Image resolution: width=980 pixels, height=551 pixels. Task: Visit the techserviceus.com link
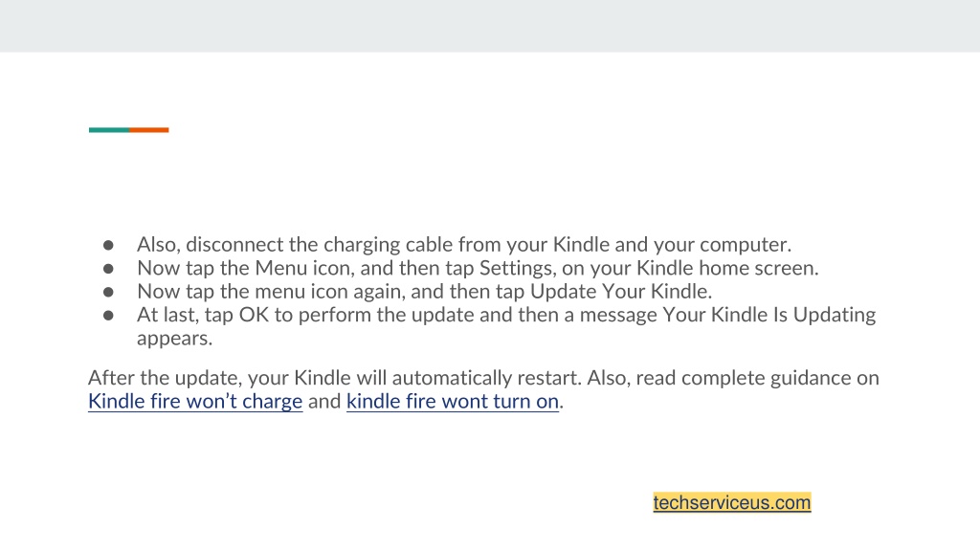[732, 502]
